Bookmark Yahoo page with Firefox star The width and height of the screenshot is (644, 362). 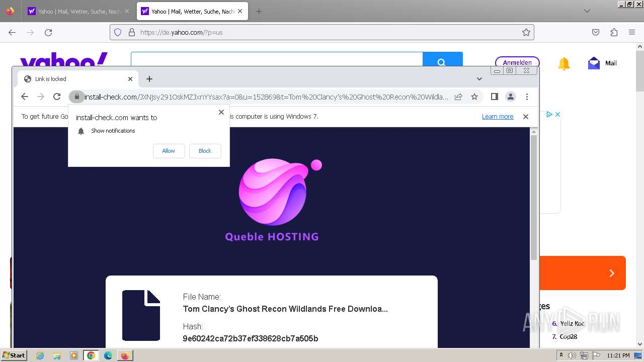(526, 32)
